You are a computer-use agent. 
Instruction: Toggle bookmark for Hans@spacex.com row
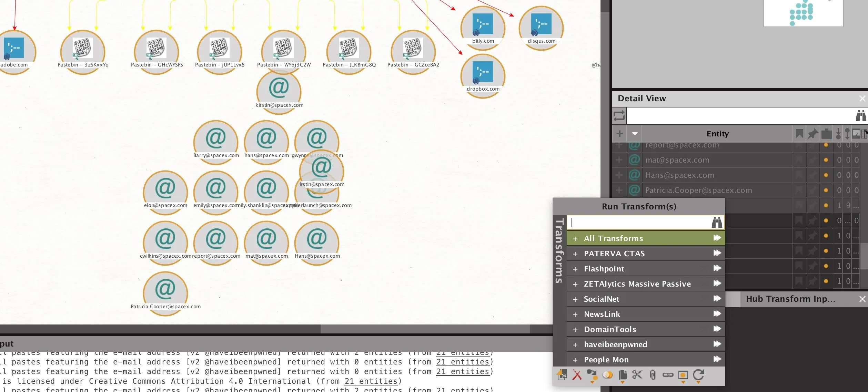pos(799,175)
